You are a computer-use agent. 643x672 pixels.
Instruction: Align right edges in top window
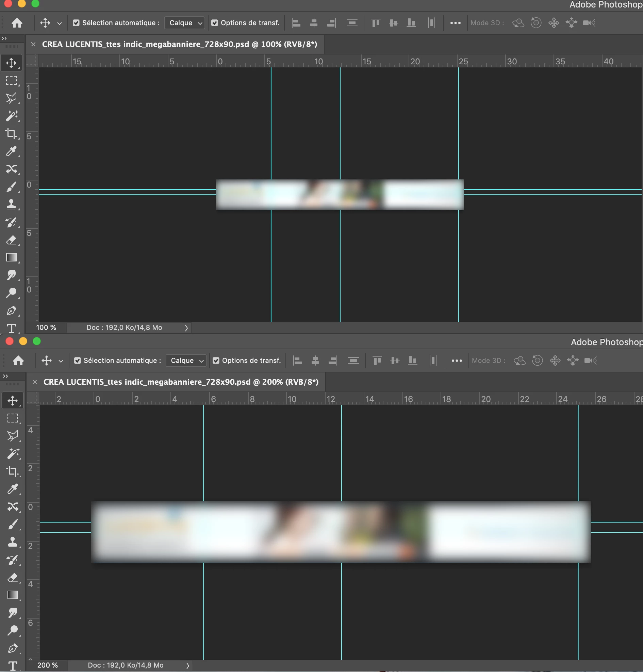click(x=331, y=23)
